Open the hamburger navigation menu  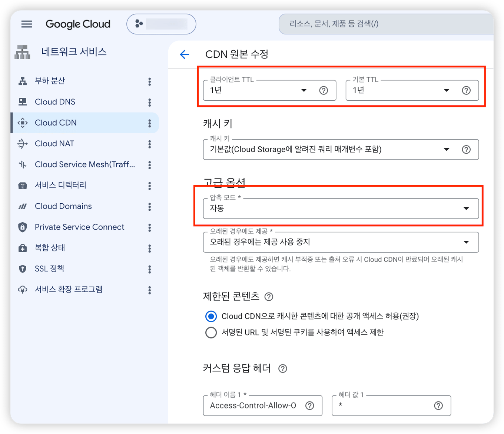27,24
